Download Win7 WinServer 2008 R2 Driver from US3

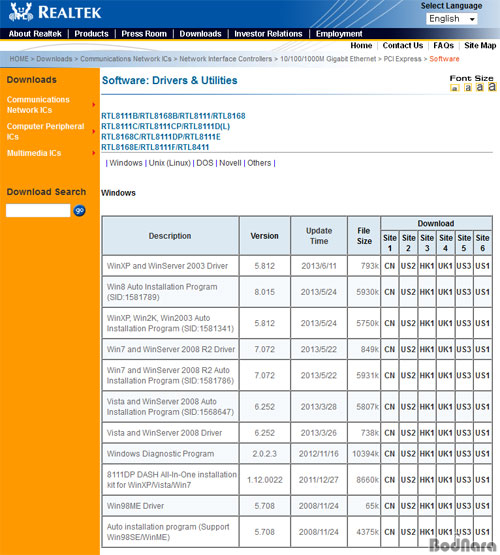464,349
